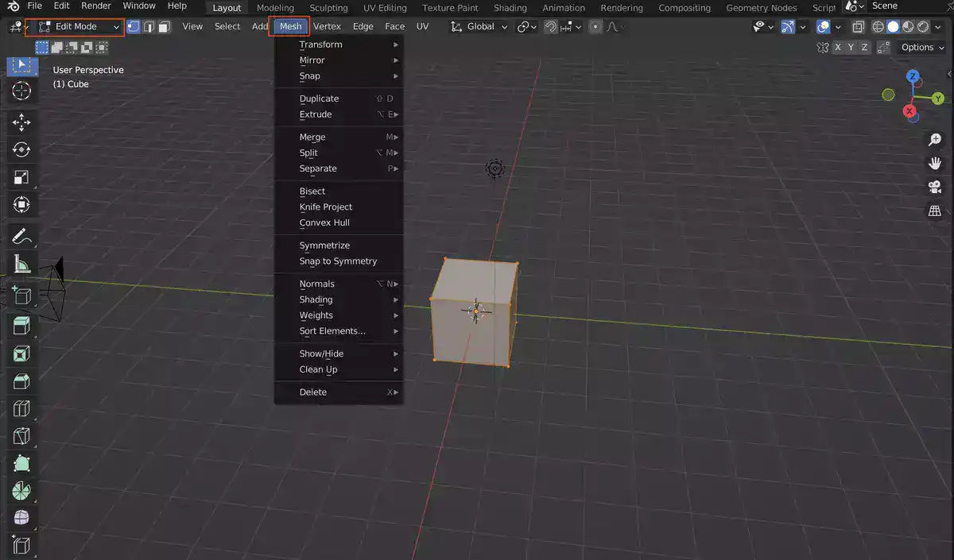The height and width of the screenshot is (560, 954).
Task: Toggle Z axis mesh mirror
Action: pyautogui.click(x=863, y=48)
